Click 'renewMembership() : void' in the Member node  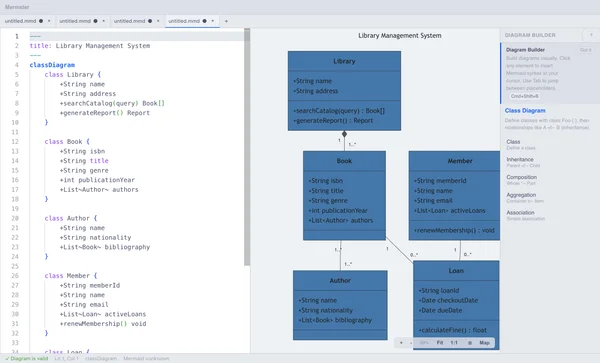point(454,230)
